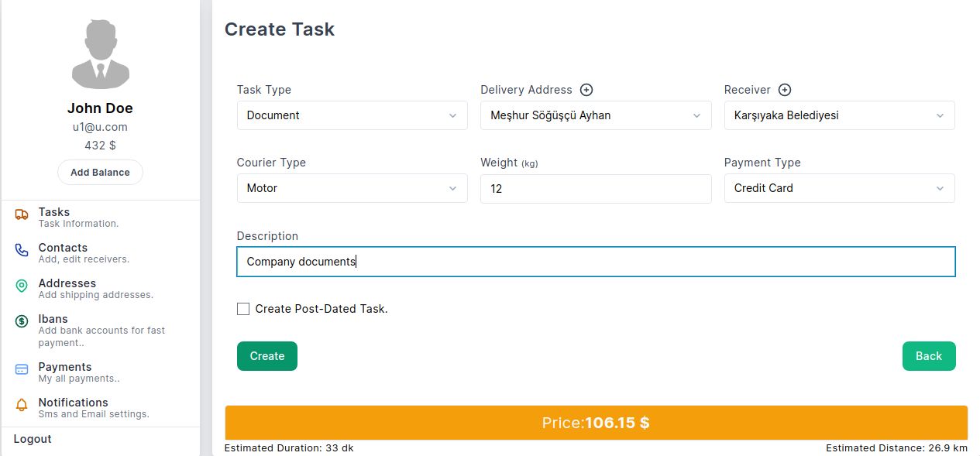Click the Contacts phone icon

coord(22,250)
